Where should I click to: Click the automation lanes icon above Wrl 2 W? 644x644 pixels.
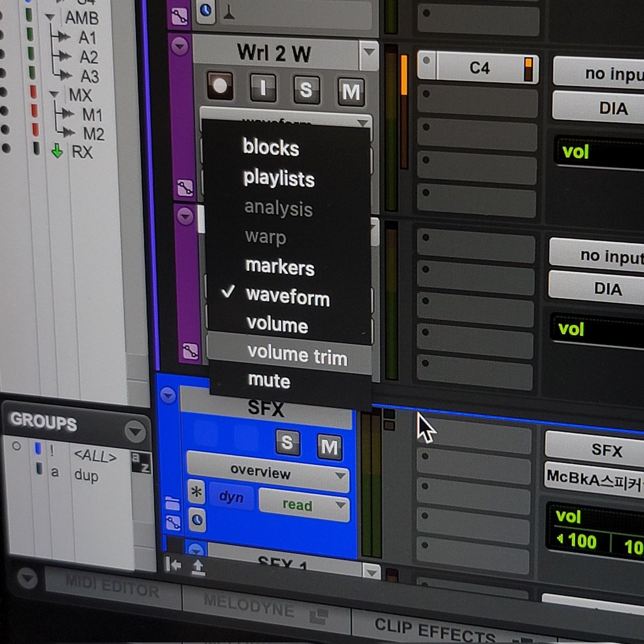[x=179, y=17]
